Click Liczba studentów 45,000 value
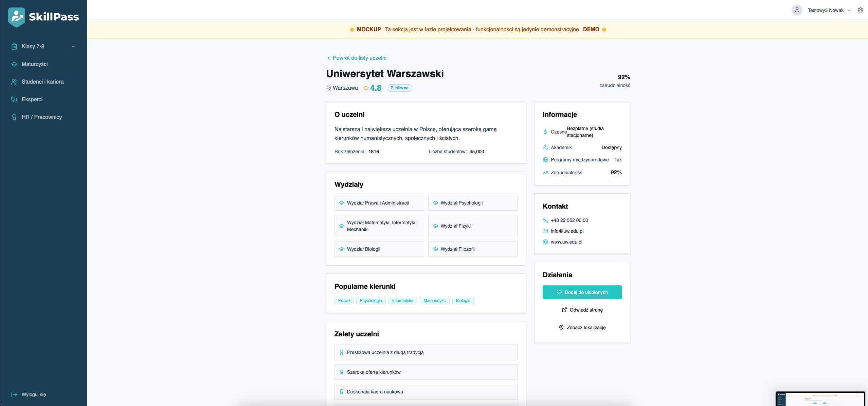Image resolution: width=868 pixels, height=406 pixels. (477, 152)
